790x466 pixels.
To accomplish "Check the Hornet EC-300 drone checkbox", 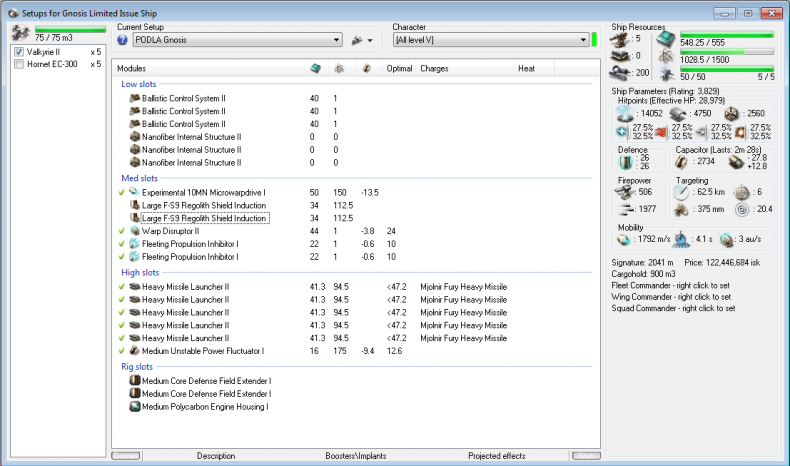I will pos(19,64).
